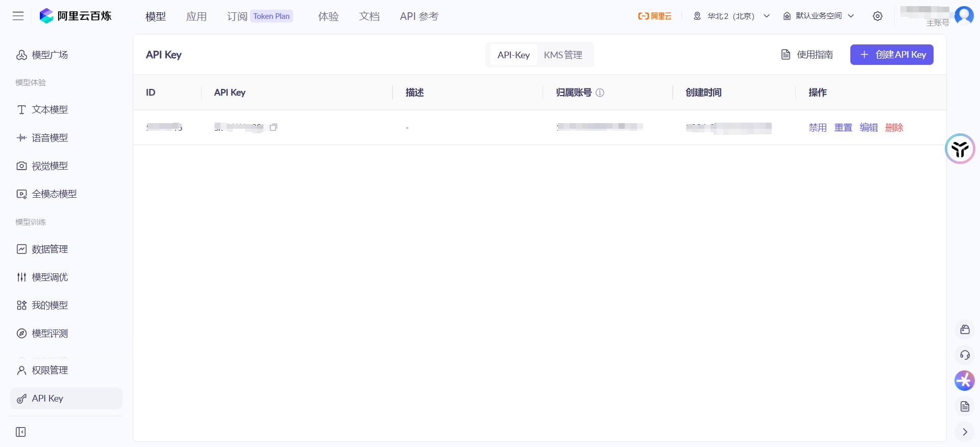Screen dimensions: 980x447
Task: Open 语音模型 in sidebar
Action: [66, 138]
